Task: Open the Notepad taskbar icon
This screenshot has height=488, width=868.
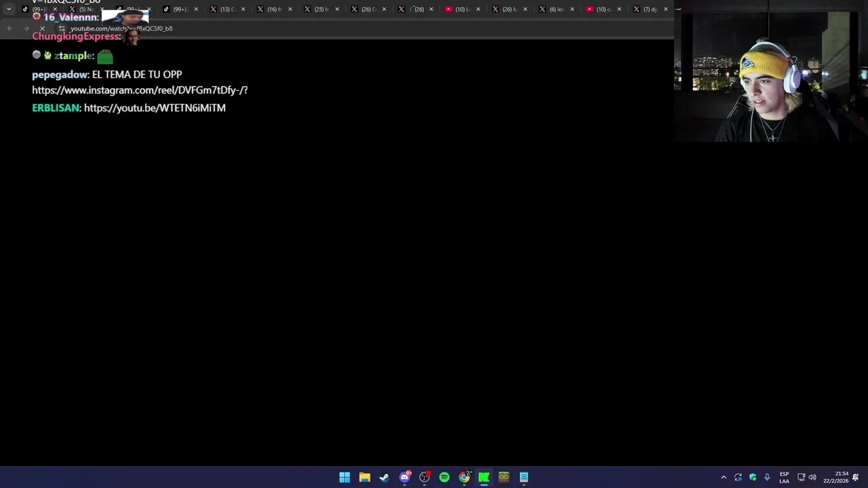Action: [524, 477]
